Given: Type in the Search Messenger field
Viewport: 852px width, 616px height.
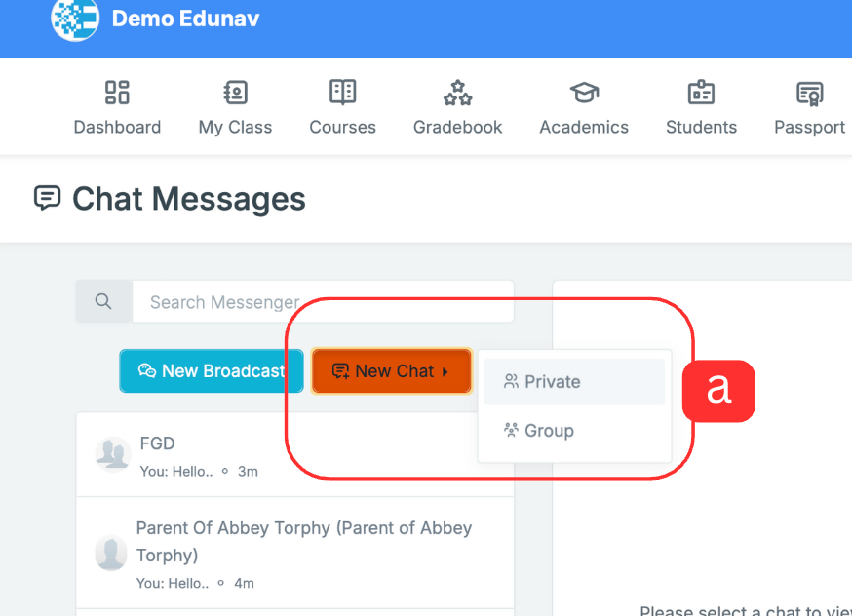Looking at the screenshot, I should click(x=322, y=302).
